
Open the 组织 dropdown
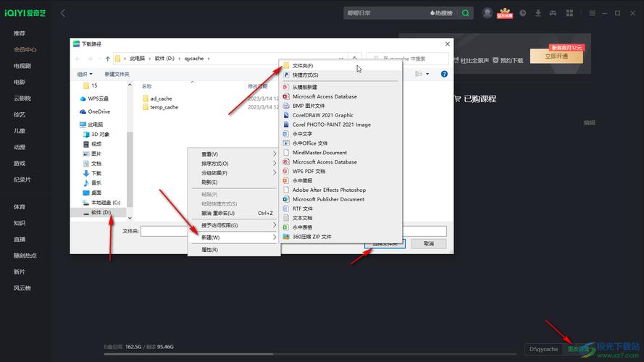tap(85, 75)
